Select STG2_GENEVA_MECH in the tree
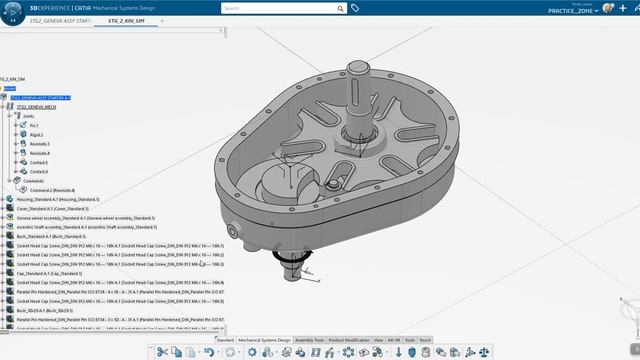Image resolution: width=640 pixels, height=360 pixels. coord(36,107)
